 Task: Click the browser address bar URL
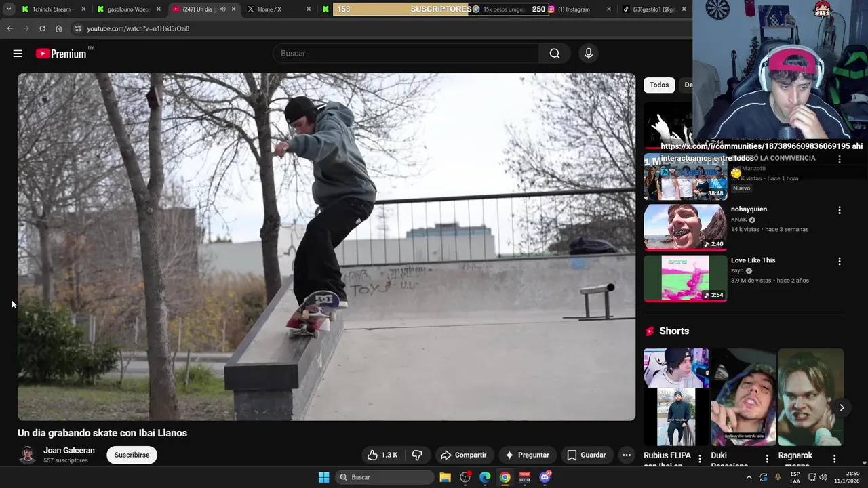coord(138,28)
